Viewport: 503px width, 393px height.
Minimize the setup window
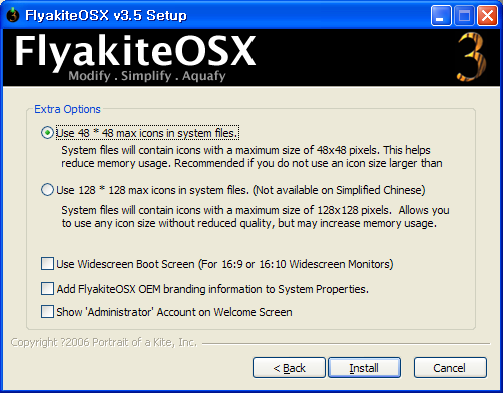441,15
